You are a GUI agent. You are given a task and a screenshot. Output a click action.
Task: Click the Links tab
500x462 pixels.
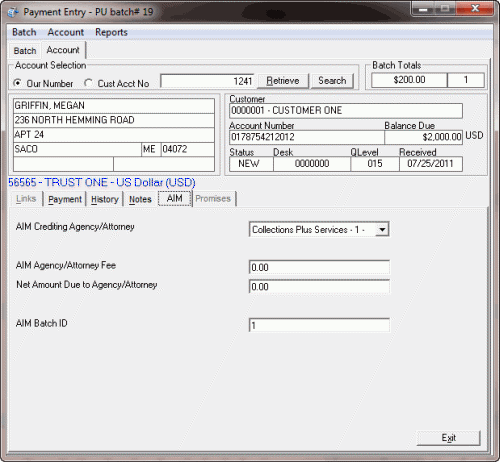26,199
